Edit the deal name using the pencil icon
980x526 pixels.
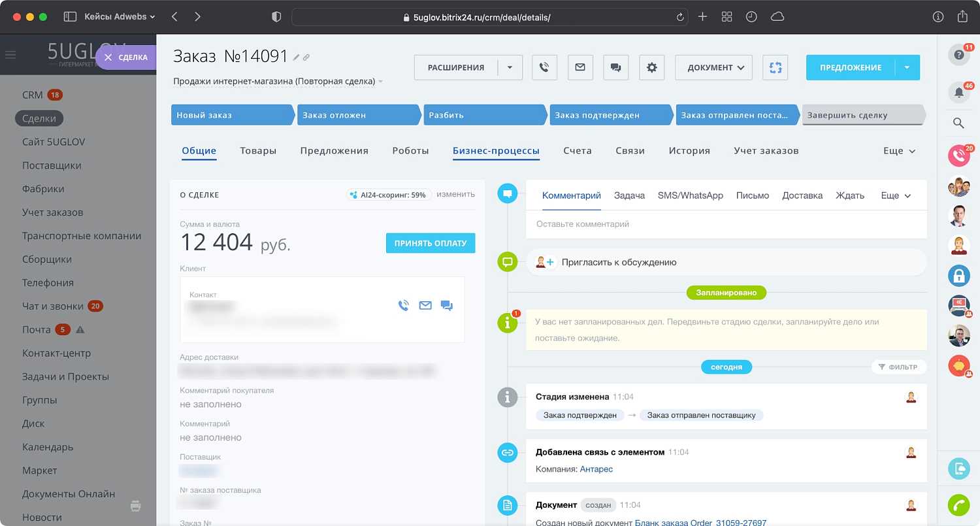coord(297,56)
